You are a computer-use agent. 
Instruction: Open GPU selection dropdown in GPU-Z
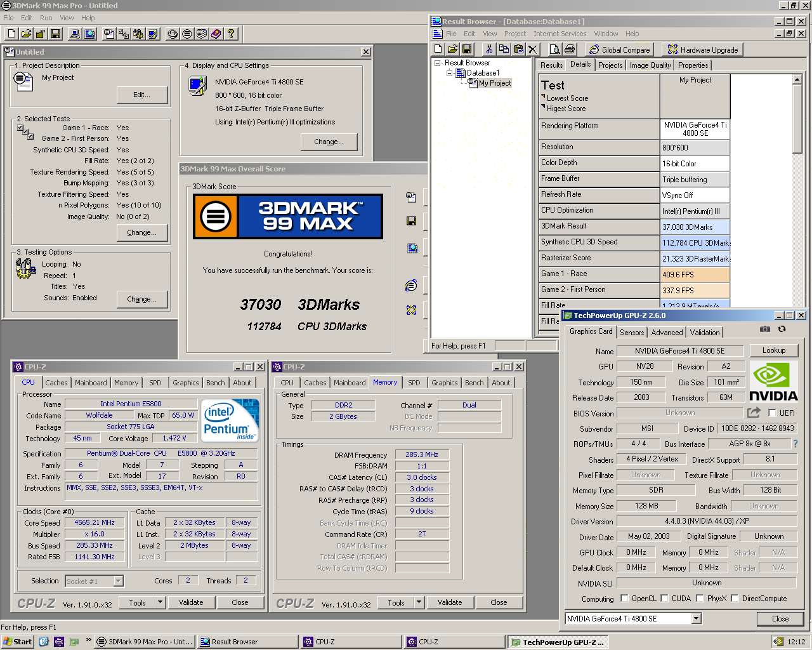coord(696,618)
